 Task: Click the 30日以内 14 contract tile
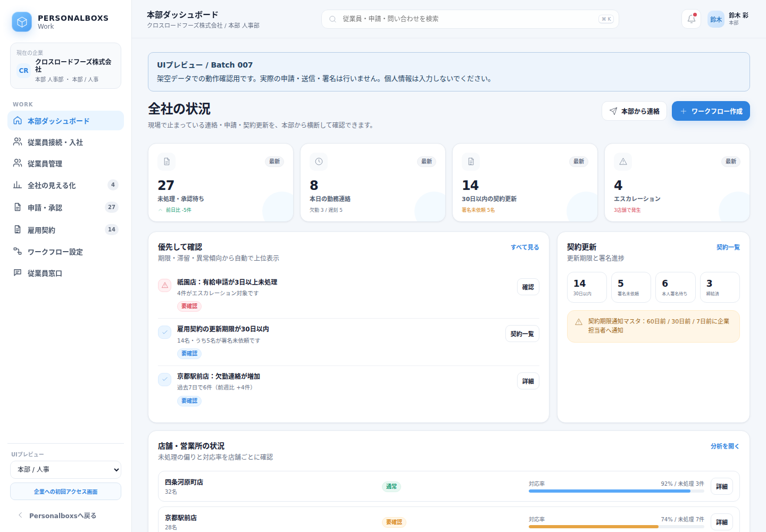pyautogui.click(x=587, y=287)
